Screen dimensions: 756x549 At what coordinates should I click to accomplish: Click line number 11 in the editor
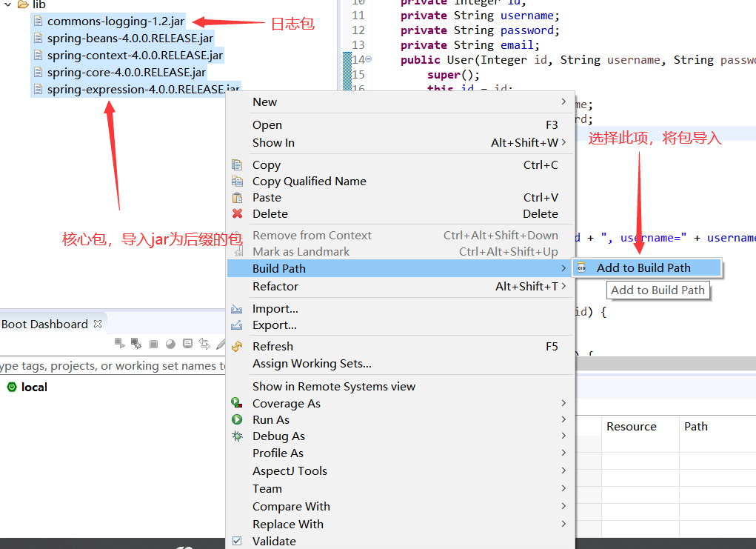click(358, 16)
